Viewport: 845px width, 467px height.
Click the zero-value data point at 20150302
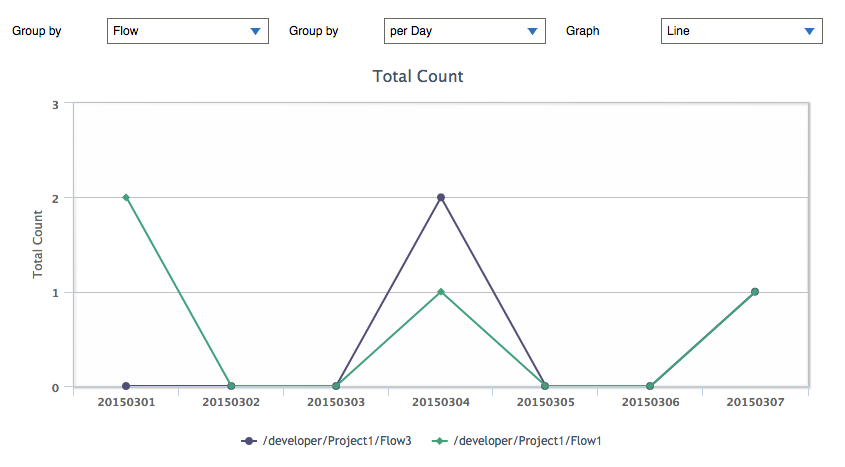click(x=231, y=386)
